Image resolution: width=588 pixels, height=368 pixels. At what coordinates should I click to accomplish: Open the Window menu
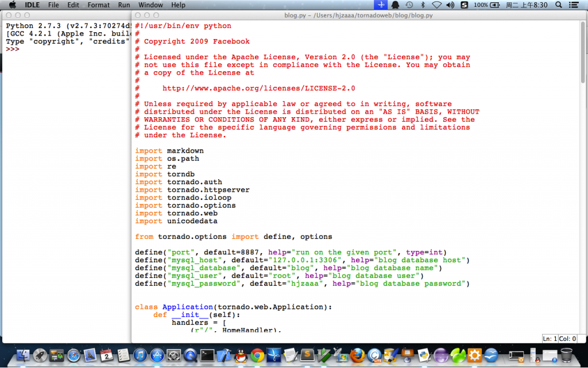150,5
